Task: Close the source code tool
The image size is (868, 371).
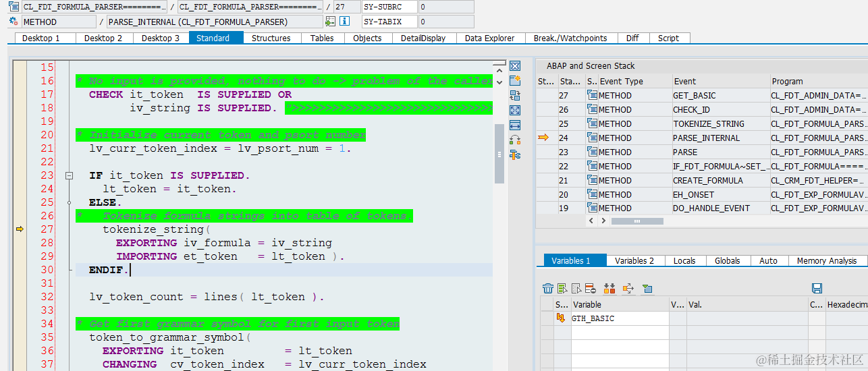Action: coord(515,66)
